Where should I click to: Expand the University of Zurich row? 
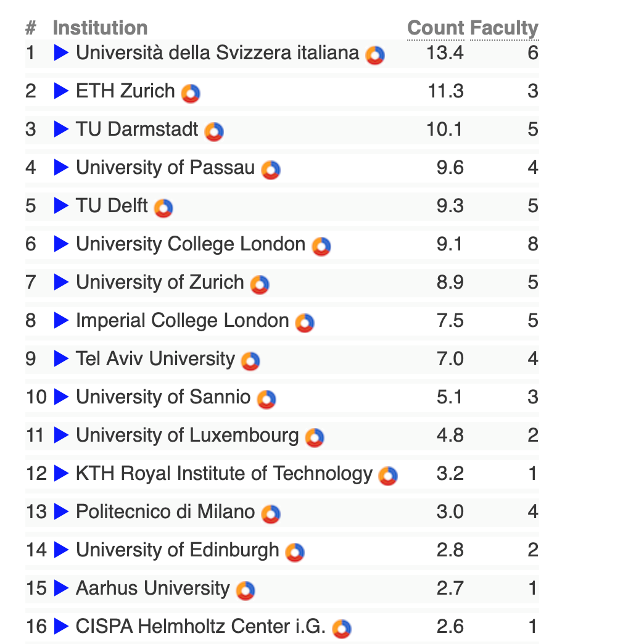[x=61, y=283]
